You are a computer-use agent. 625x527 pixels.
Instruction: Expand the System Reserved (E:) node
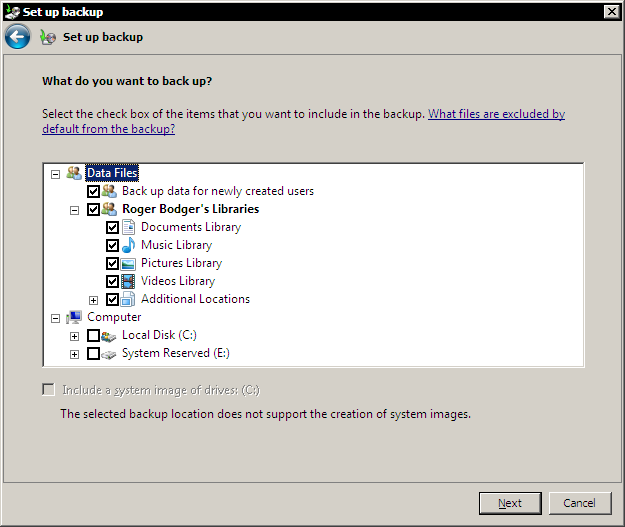point(75,354)
